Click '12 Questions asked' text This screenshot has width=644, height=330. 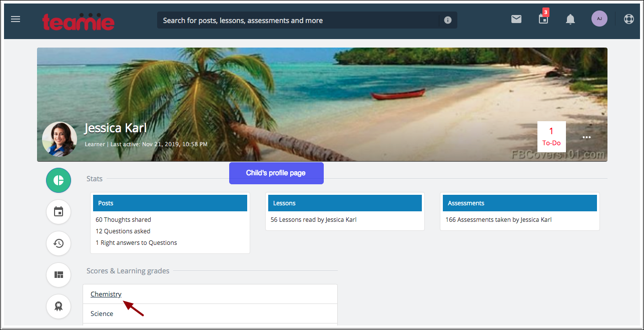point(123,231)
